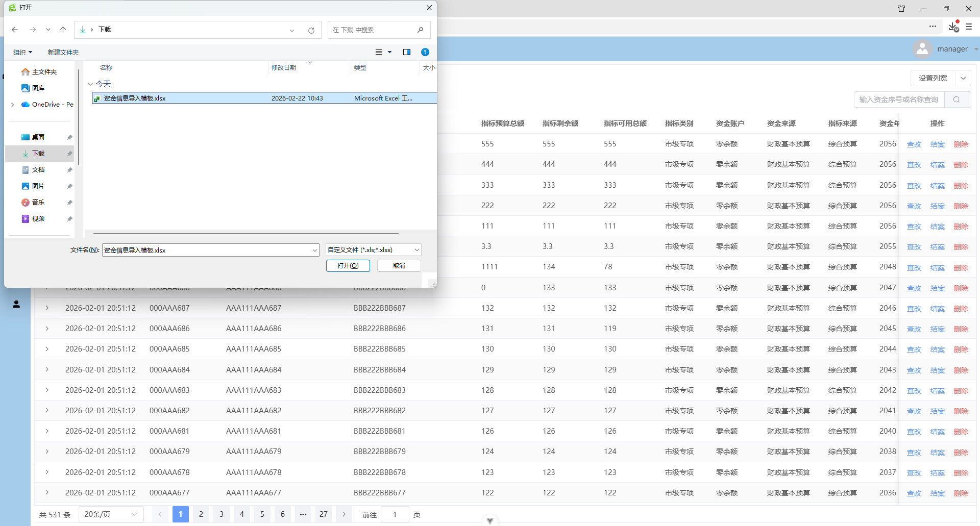
Task: Click 结案 for row 000AAA682
Action: click(938, 411)
